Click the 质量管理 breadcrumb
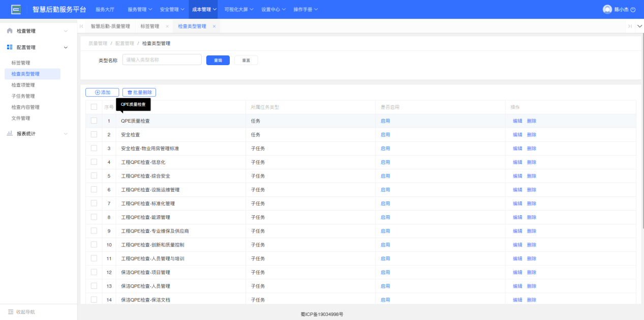Viewport: 644px width, 320px height. (98, 44)
